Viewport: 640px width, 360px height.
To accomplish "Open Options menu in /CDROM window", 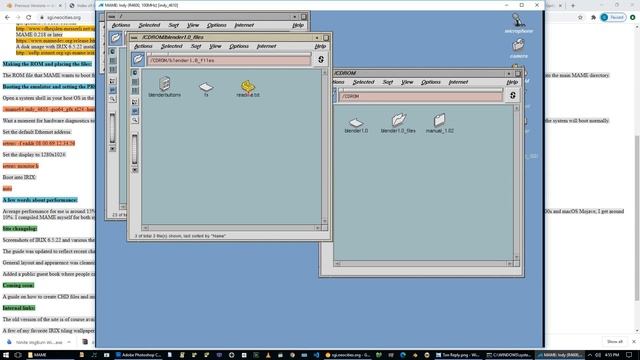I will point(431,82).
